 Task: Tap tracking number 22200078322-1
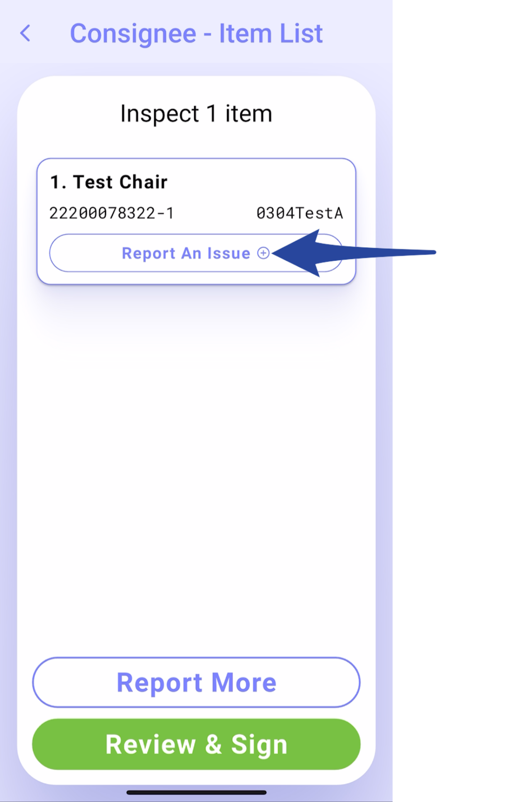(x=111, y=213)
